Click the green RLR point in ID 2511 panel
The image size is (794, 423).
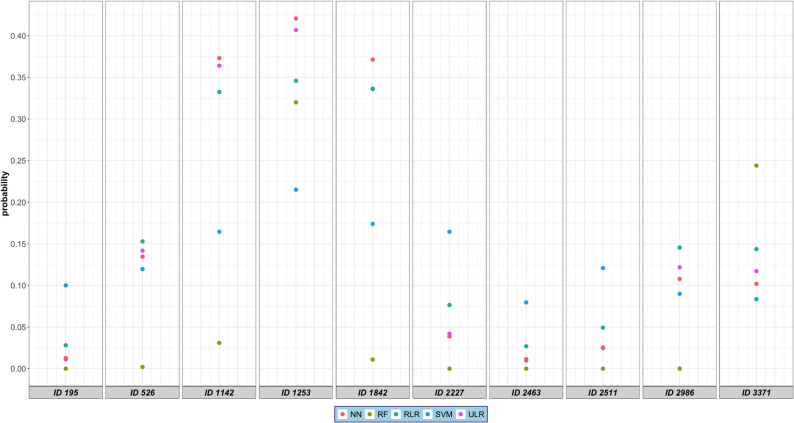tap(603, 328)
